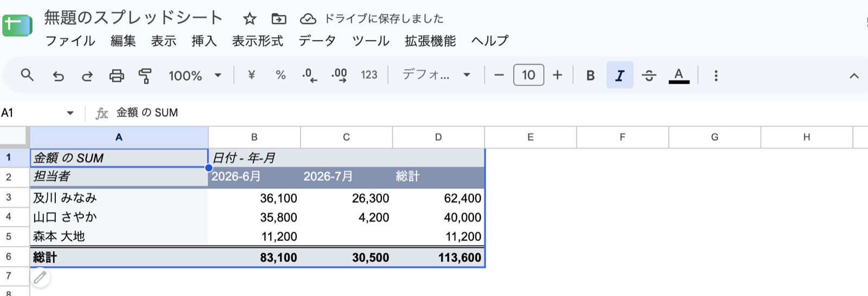This screenshot has width=868, height=296.
Task: Select cell 山口 さやか
Action: [119, 217]
